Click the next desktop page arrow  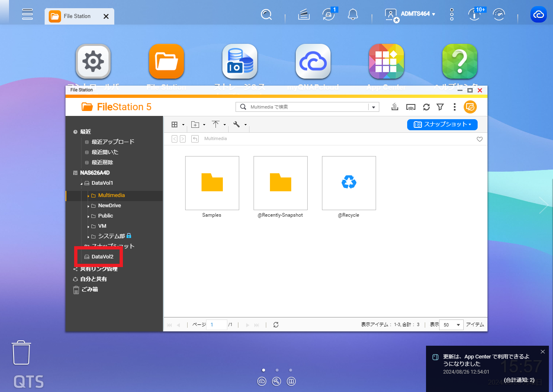(544, 205)
